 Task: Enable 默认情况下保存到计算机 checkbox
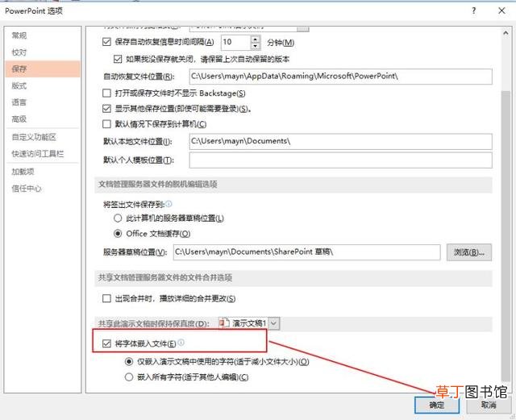click(106, 124)
